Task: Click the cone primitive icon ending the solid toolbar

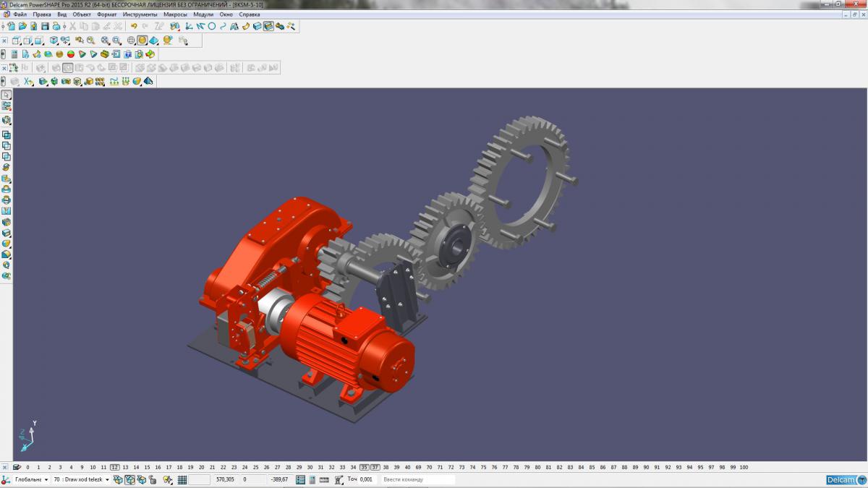Action: coord(148,81)
